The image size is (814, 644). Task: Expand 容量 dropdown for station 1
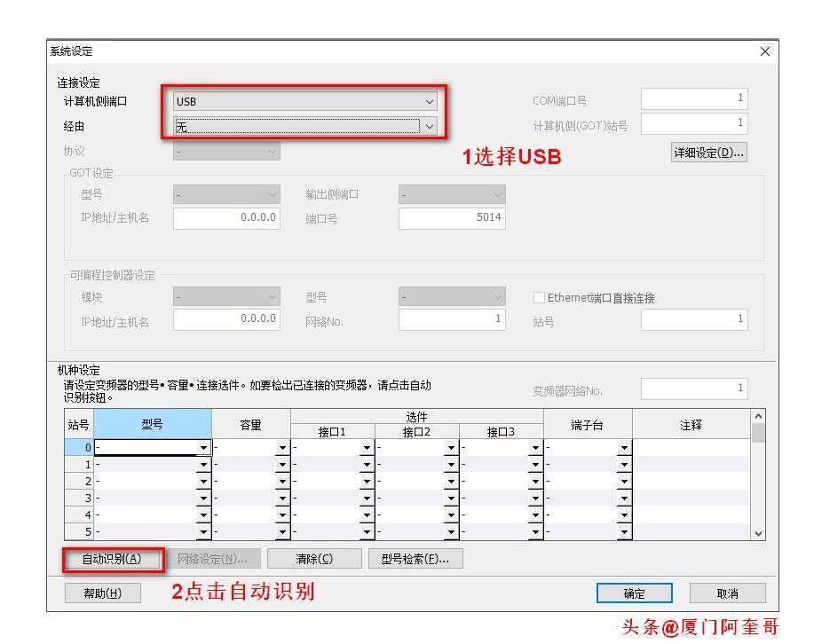[x=283, y=465]
